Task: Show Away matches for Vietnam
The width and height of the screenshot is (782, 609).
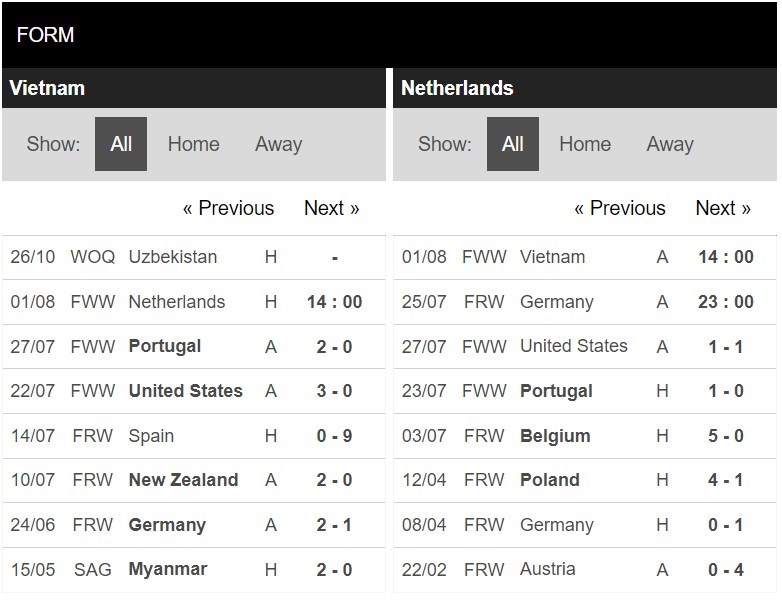Action: pyautogui.click(x=278, y=144)
